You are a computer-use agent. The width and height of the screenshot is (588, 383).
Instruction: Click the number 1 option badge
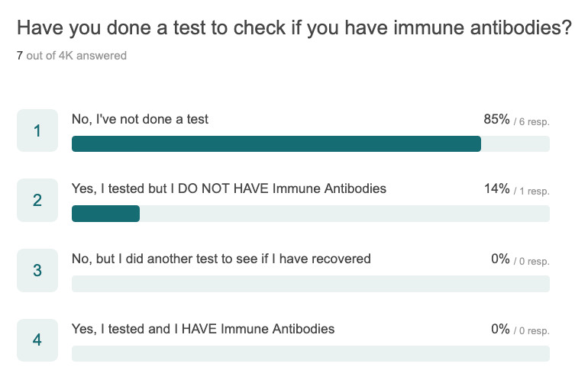coord(37,130)
